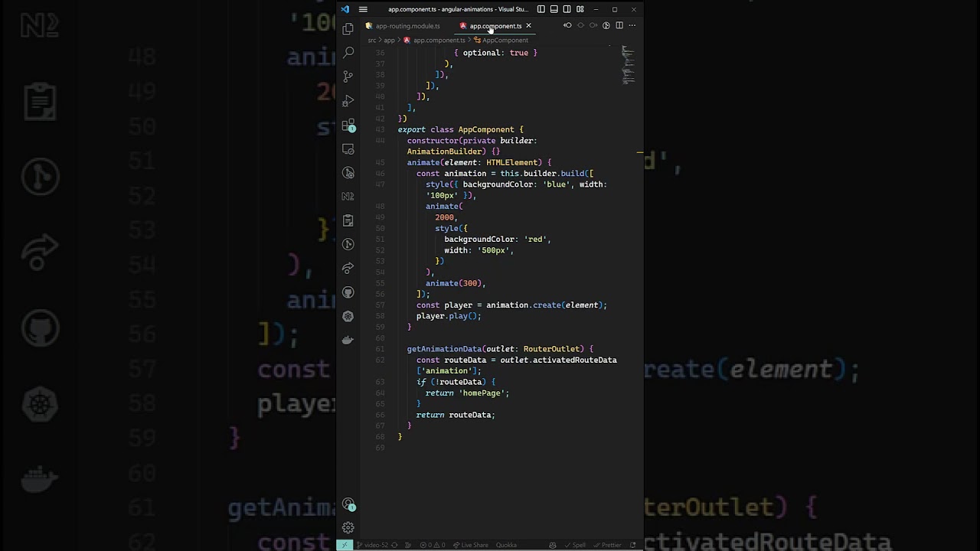
Task: Open the Kubernetes view in the activity bar
Action: (348, 316)
